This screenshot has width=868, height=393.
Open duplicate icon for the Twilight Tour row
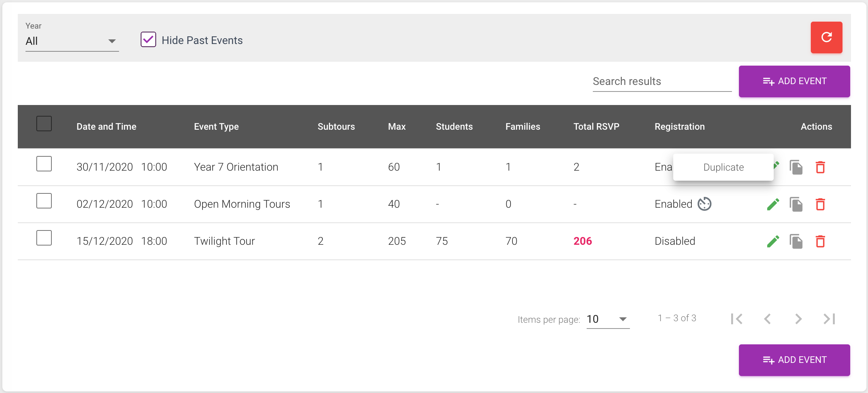tap(796, 241)
